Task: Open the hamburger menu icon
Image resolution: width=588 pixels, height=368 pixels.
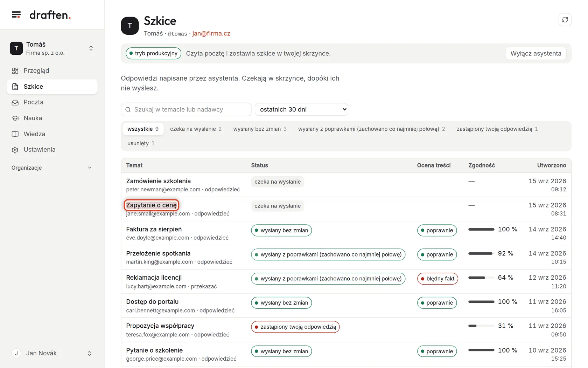Action: click(x=16, y=15)
